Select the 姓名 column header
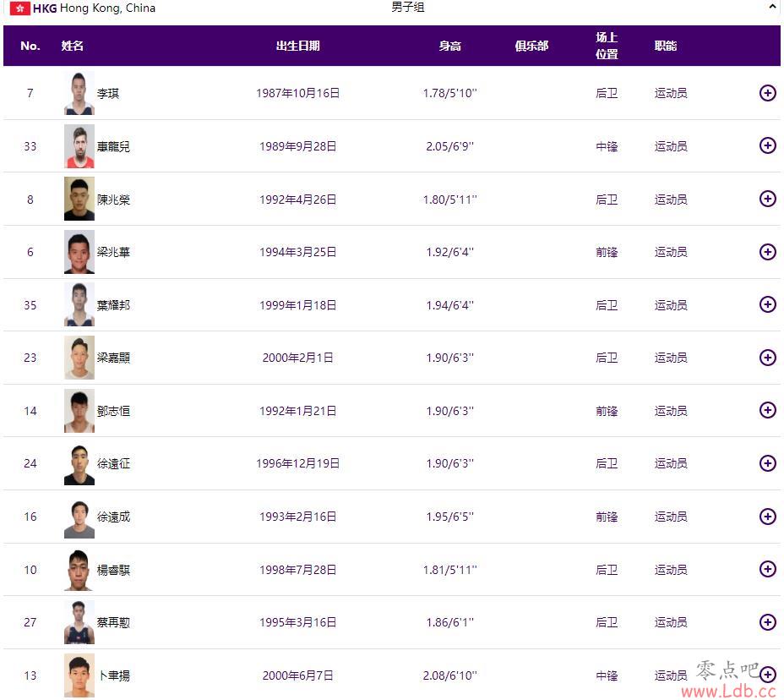 pos(73,46)
